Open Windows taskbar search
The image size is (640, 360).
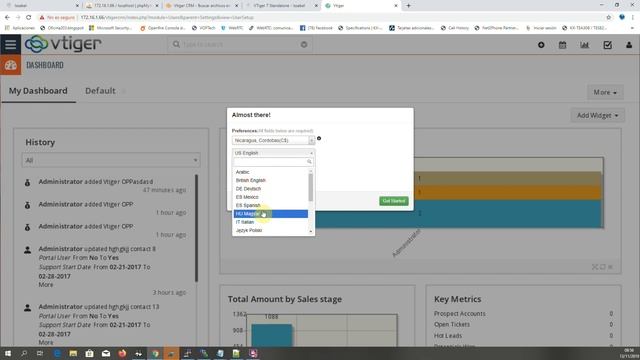(24, 353)
